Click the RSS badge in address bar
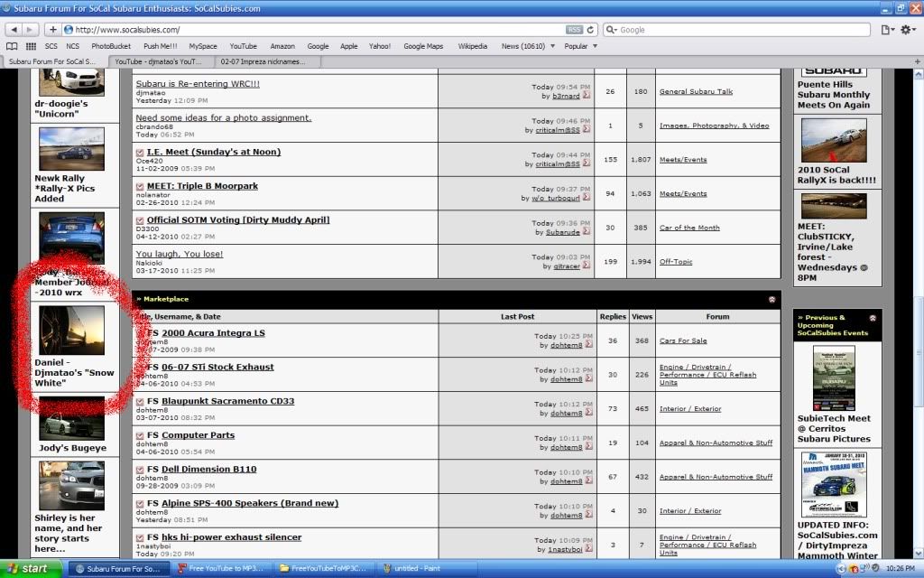 pyautogui.click(x=574, y=30)
